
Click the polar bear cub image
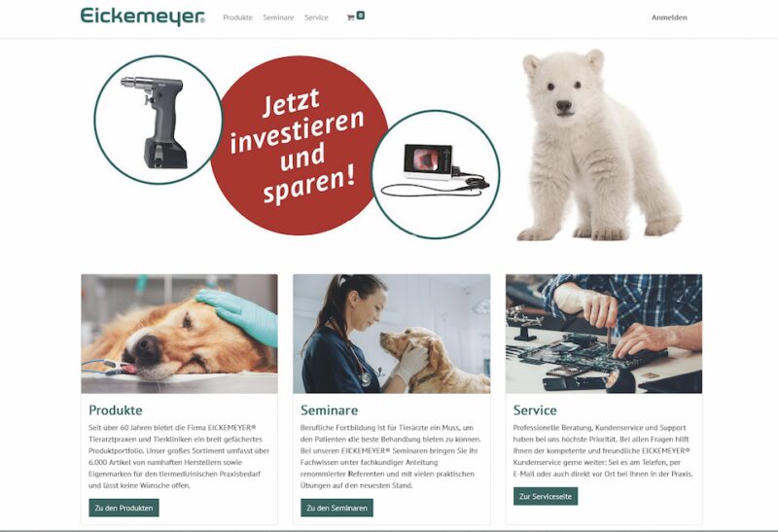[599, 145]
